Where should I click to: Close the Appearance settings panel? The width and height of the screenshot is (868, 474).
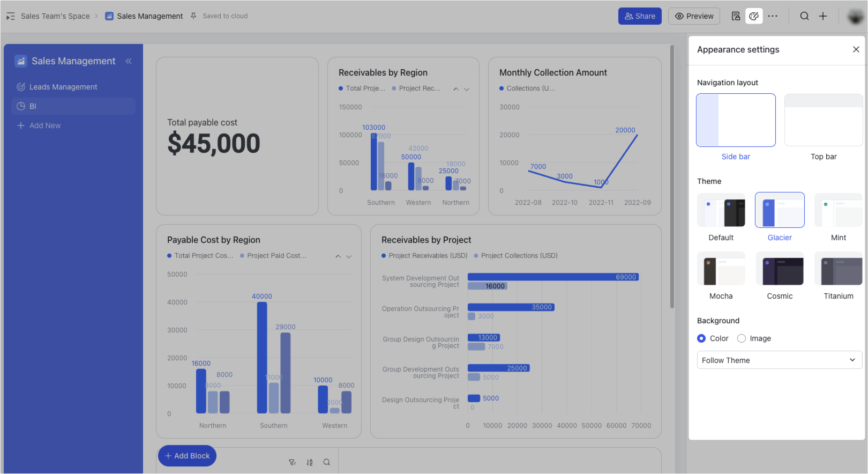click(856, 49)
